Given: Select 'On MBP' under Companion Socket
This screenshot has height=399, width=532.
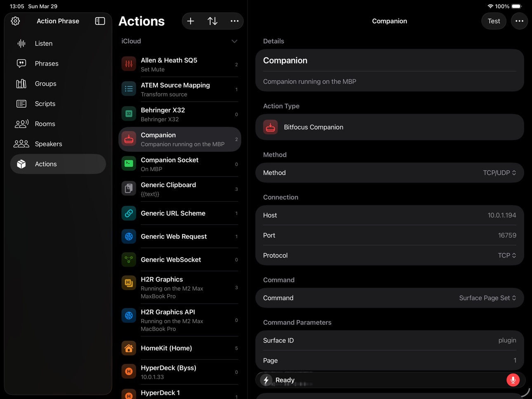Looking at the screenshot, I should tap(151, 169).
